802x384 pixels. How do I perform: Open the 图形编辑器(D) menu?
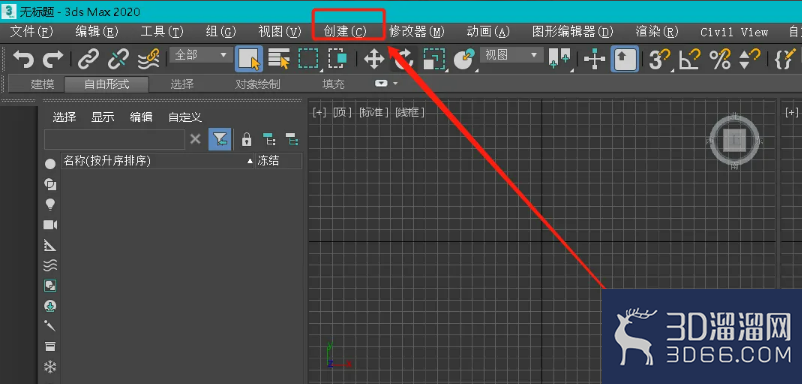pos(572,32)
